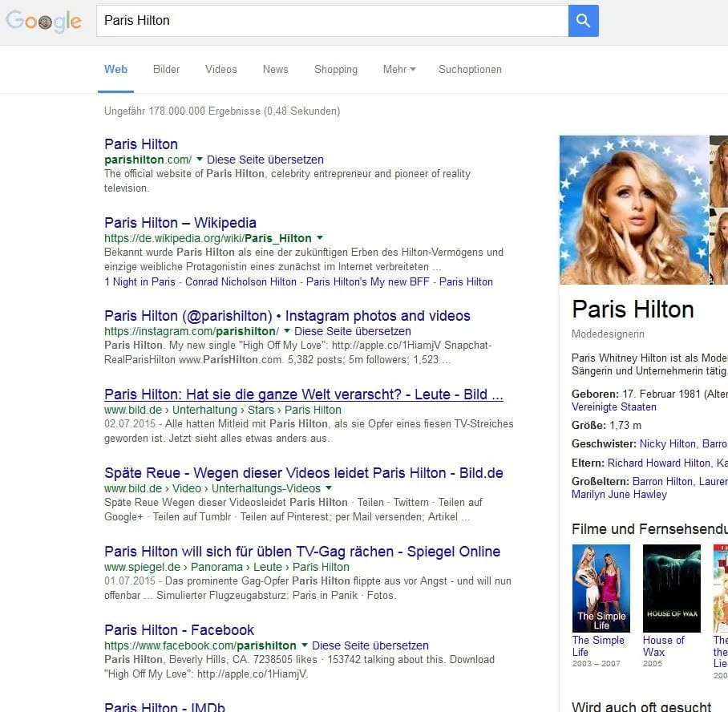Click 'Diese Seite übersetzen' for the Instagram result
Viewport: 728px width, 712px height.
point(353,331)
